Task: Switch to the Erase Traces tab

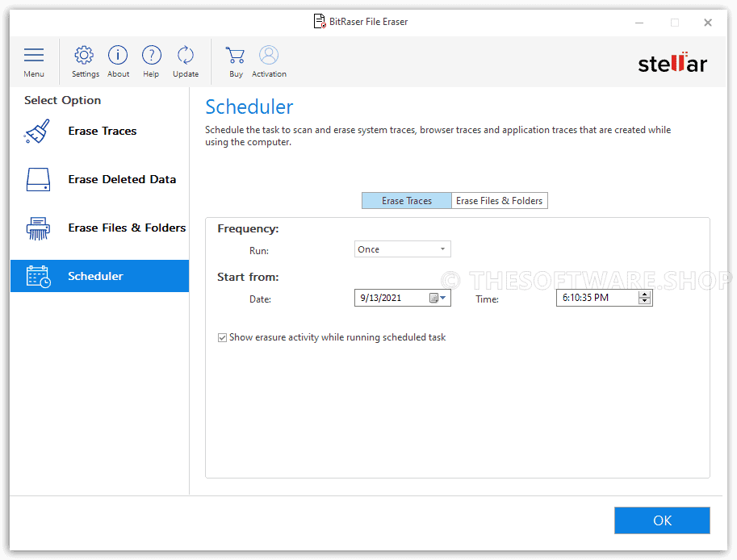Action: (407, 201)
